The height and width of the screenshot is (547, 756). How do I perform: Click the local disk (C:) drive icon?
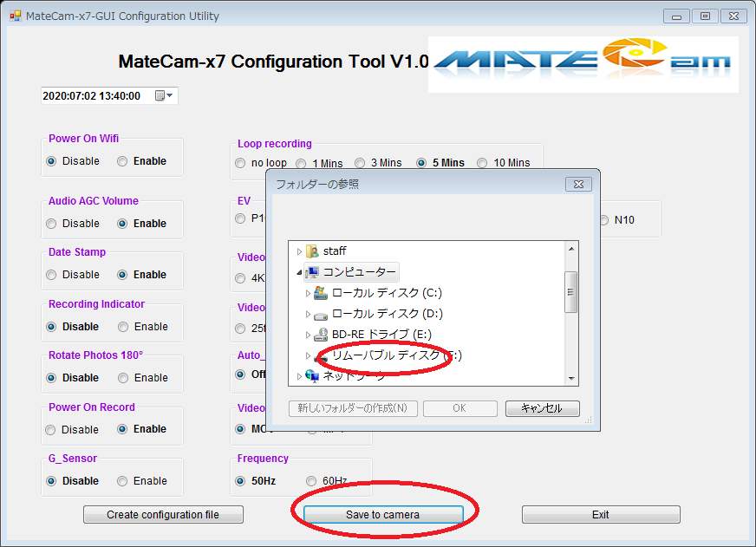321,293
